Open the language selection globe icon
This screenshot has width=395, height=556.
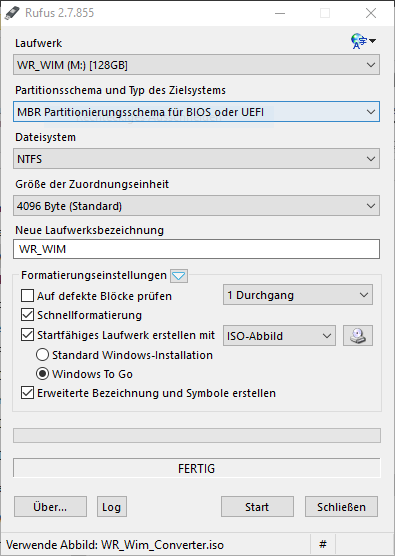coord(363,41)
